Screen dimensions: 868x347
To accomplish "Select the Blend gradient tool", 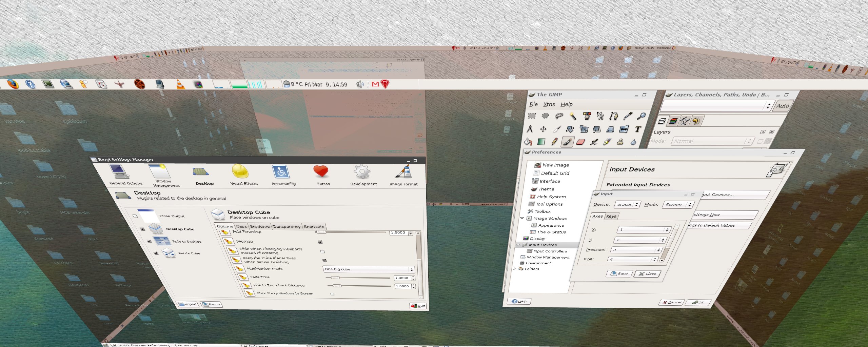I will pos(541,142).
